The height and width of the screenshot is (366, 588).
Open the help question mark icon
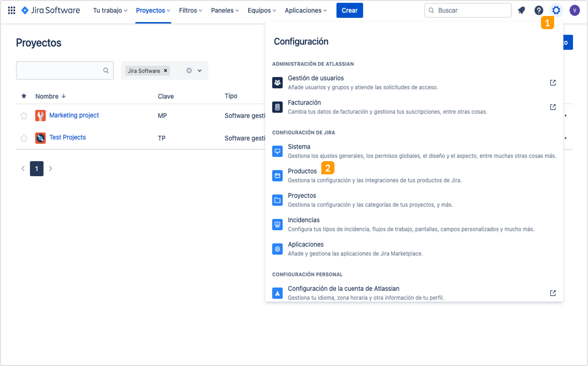[x=539, y=10]
